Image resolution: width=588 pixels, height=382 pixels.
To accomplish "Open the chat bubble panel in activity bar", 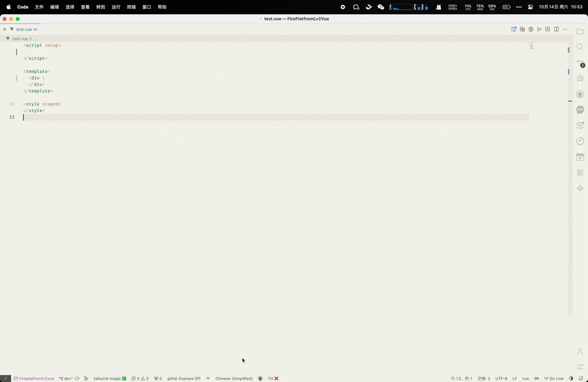I will pyautogui.click(x=580, y=110).
